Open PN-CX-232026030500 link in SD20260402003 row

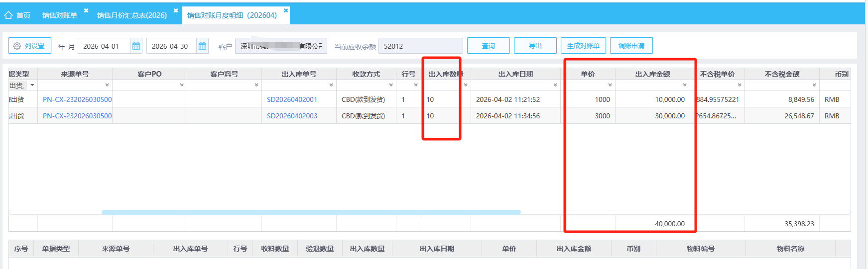pyautogui.click(x=77, y=116)
